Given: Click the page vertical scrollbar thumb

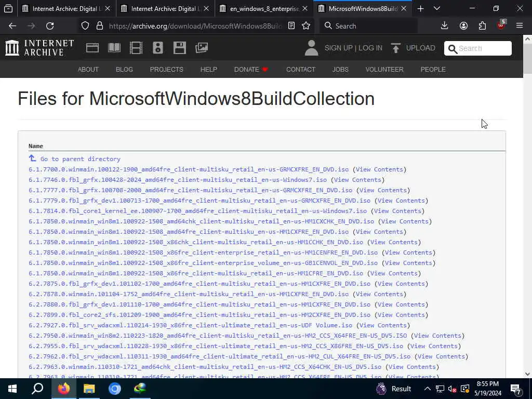Looking at the screenshot, I should pyautogui.click(x=528, y=59).
